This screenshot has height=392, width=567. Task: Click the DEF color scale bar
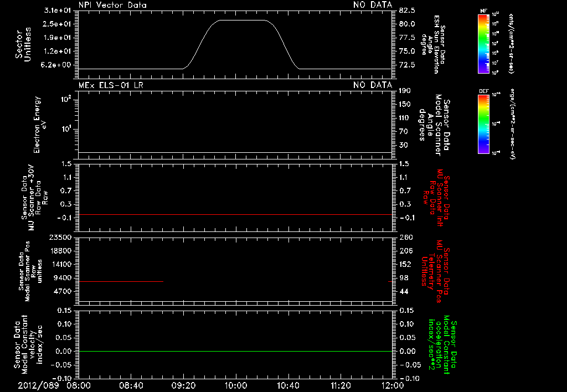[483, 124]
